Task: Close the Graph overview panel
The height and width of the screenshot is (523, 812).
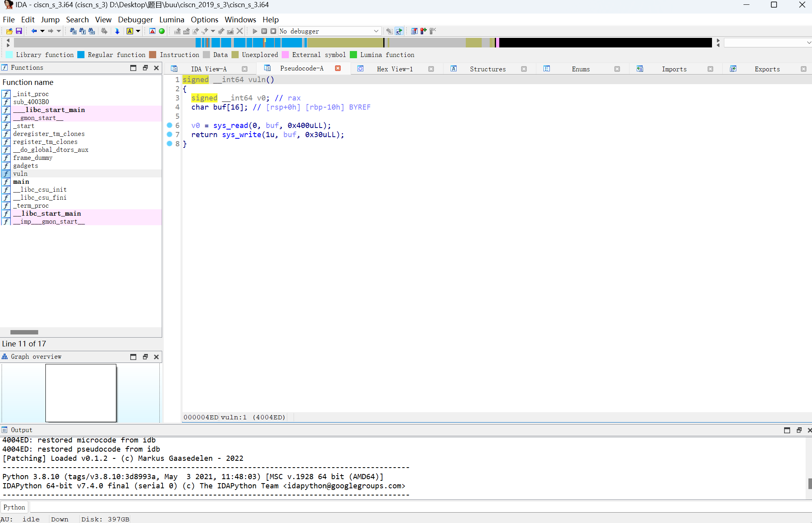Action: coord(157,357)
